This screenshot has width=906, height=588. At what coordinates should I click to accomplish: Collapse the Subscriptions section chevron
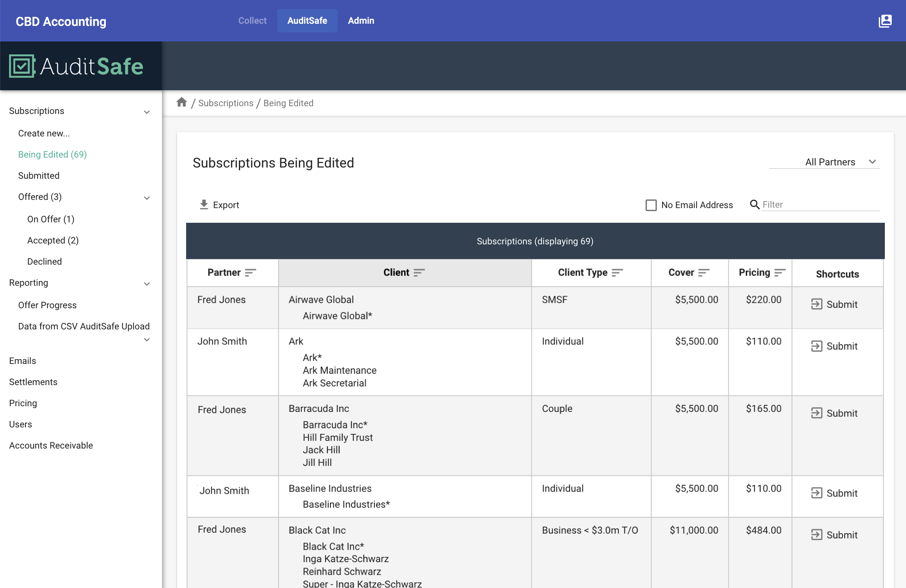146,111
